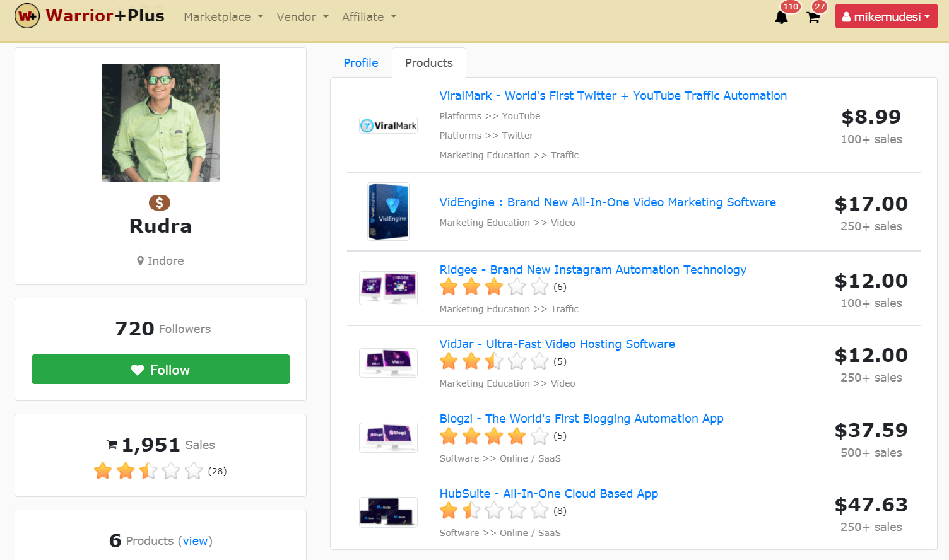The height and width of the screenshot is (560, 949).
Task: Open the Ridgee product thumbnail
Action: tap(388, 288)
